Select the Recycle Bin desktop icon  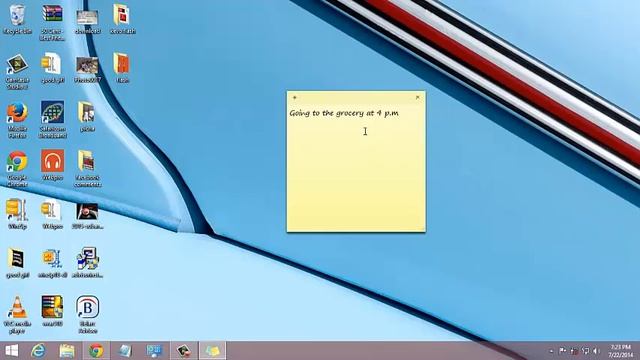[x=17, y=19]
